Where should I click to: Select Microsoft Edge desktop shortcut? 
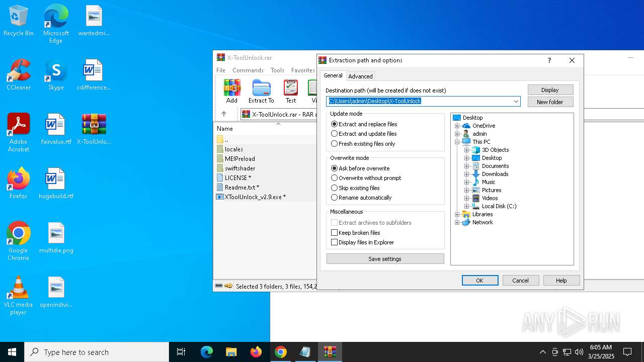click(56, 24)
